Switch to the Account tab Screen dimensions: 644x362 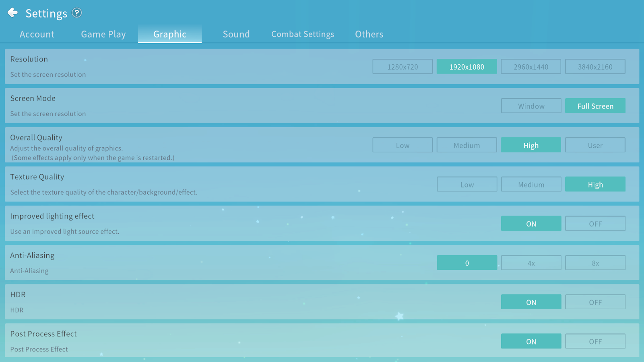click(x=37, y=34)
